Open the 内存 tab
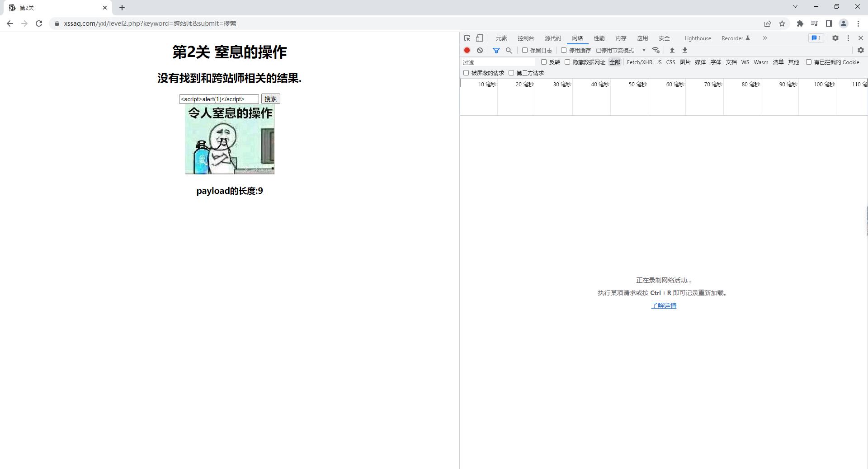Image resolution: width=868 pixels, height=469 pixels. (x=621, y=38)
